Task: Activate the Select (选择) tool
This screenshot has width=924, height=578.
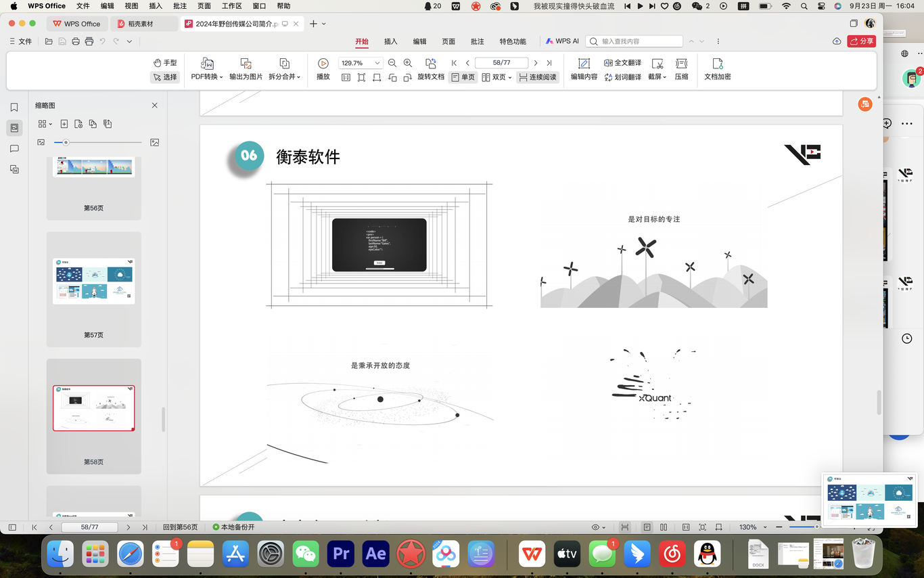Action: coord(165,77)
